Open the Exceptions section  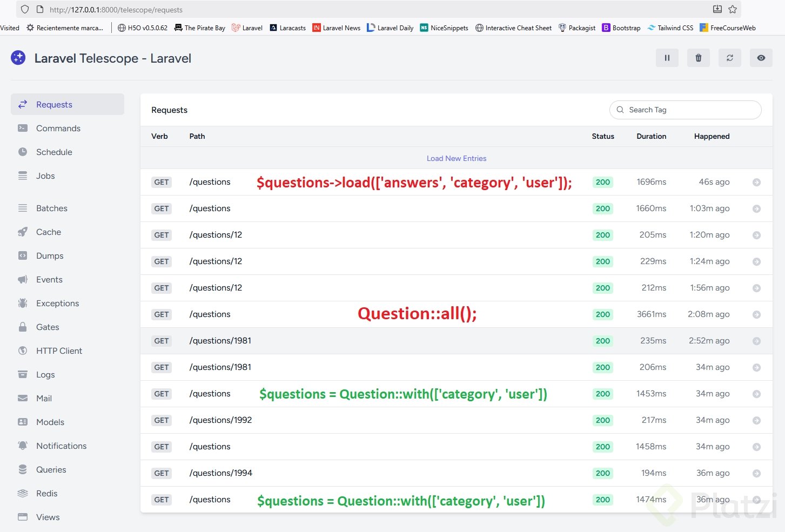(x=57, y=304)
